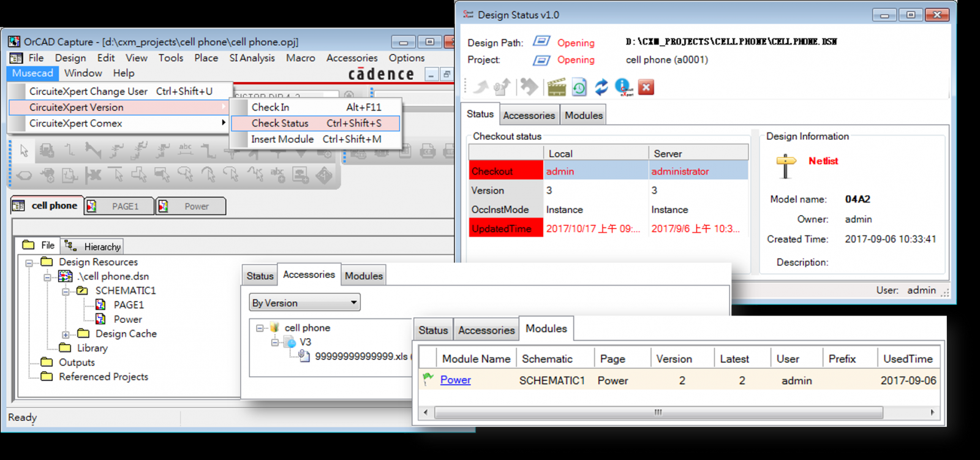Open the Musecad menu
The image size is (980, 460).
(32, 73)
